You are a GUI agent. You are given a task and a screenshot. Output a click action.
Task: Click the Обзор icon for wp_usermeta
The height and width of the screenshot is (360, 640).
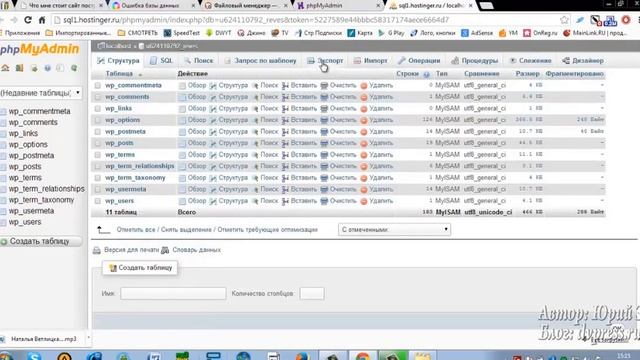tap(182, 189)
